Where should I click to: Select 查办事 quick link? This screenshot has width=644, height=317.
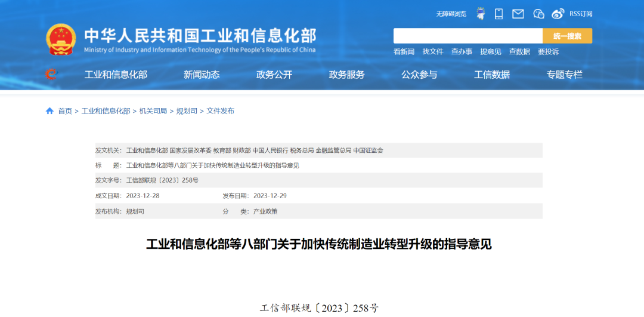462,52
